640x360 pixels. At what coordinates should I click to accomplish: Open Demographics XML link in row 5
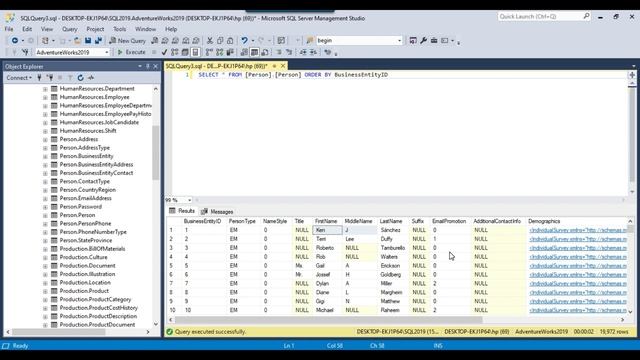[578, 266]
